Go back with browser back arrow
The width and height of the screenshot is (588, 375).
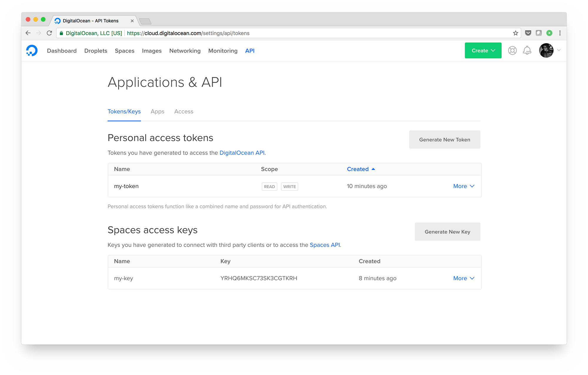coord(28,33)
